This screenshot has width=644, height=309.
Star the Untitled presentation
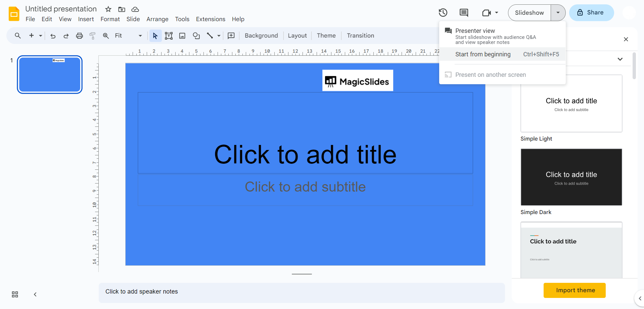coord(108,9)
